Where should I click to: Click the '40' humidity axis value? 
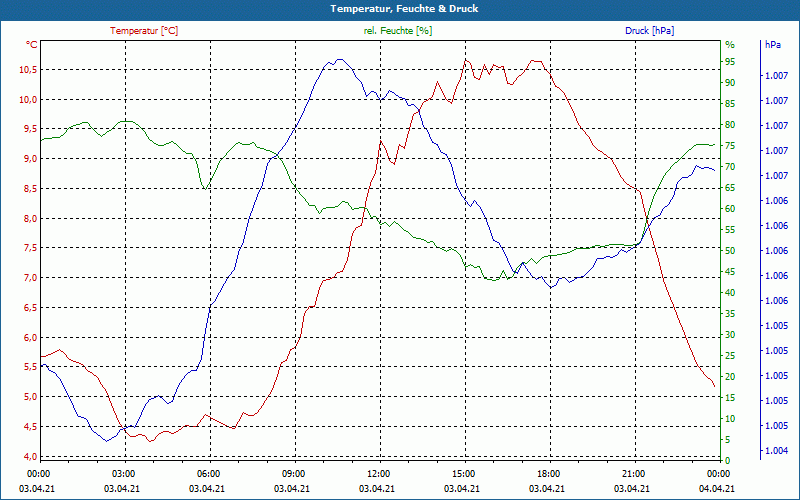[730, 293]
